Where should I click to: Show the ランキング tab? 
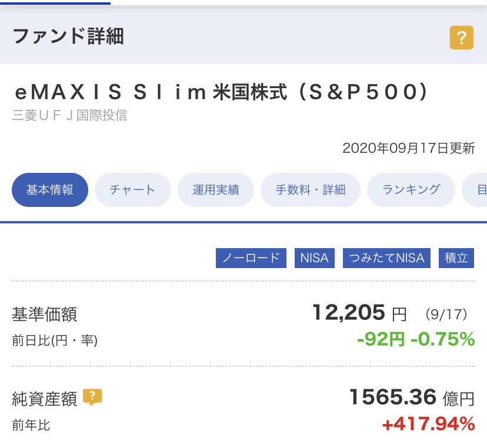click(x=411, y=190)
